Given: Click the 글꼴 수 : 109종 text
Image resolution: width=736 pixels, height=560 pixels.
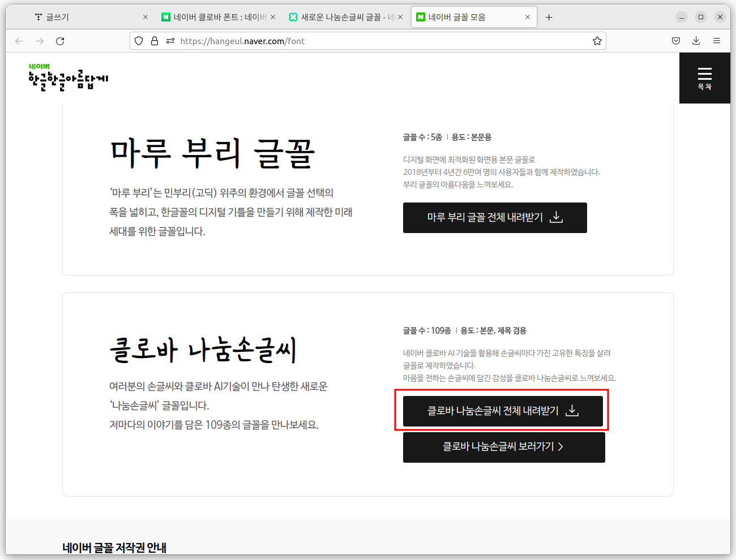Looking at the screenshot, I should pos(427,330).
